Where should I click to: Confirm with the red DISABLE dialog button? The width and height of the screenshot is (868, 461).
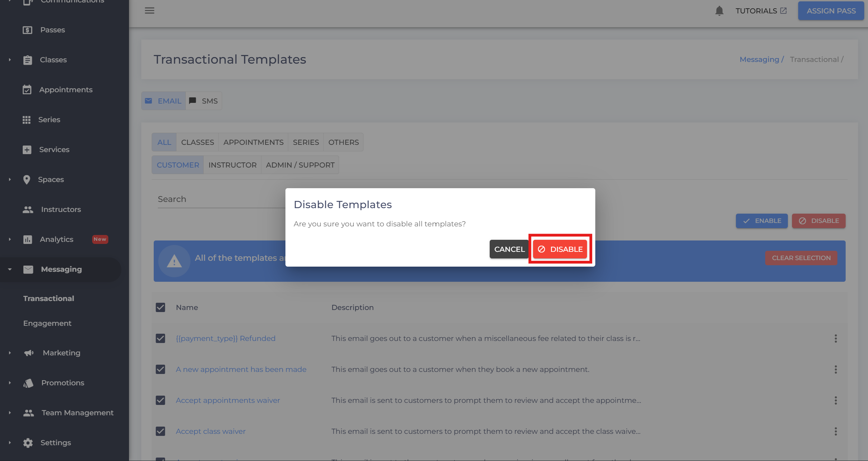(x=560, y=249)
